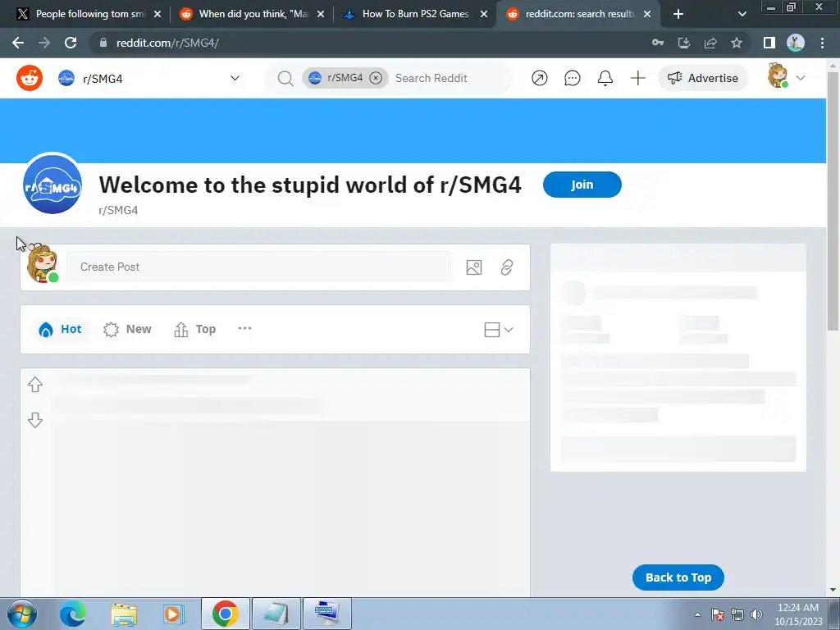
Task: Click the address bar URL
Action: [167, 43]
